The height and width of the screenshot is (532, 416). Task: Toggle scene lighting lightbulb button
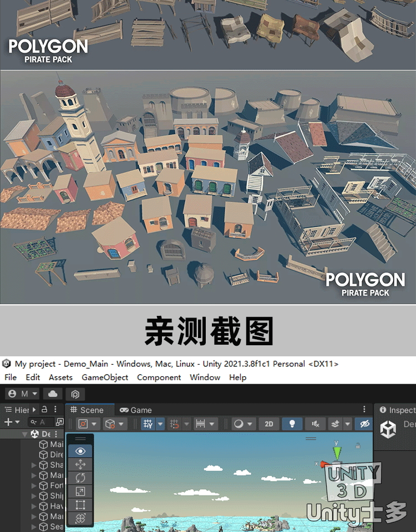pos(292,424)
